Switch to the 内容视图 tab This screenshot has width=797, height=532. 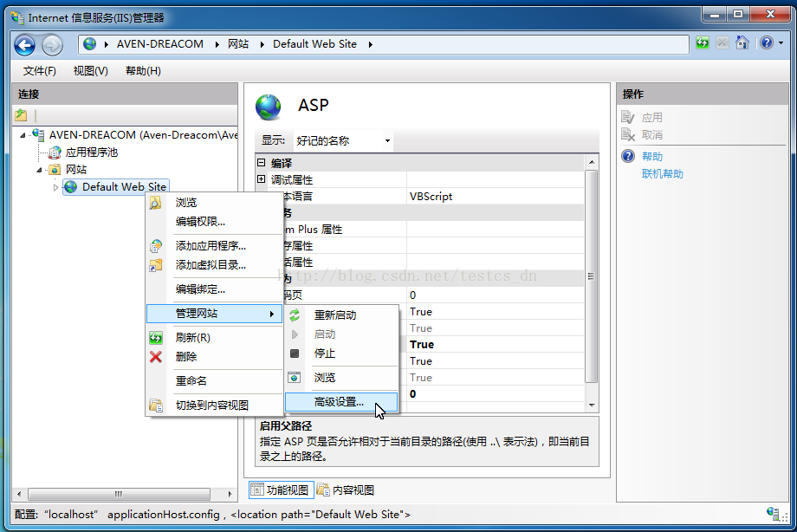coord(346,490)
